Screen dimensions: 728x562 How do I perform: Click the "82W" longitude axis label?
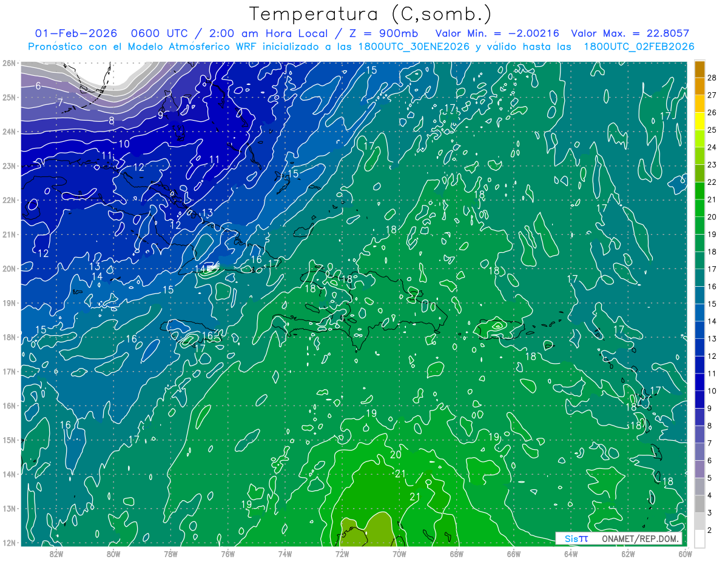click(x=56, y=553)
